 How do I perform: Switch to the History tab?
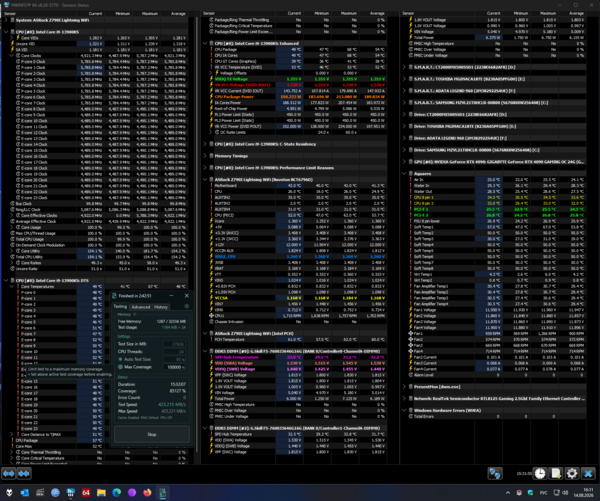click(161, 307)
